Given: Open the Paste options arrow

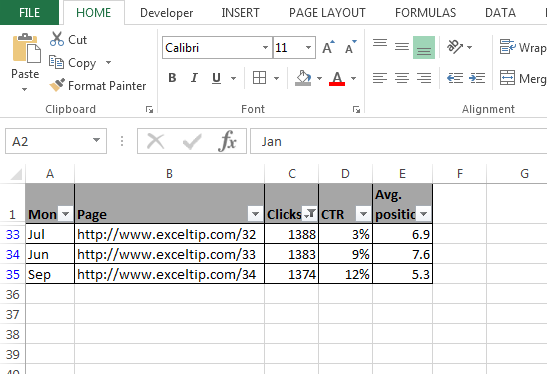Looking at the screenshot, I should click(x=24, y=89).
